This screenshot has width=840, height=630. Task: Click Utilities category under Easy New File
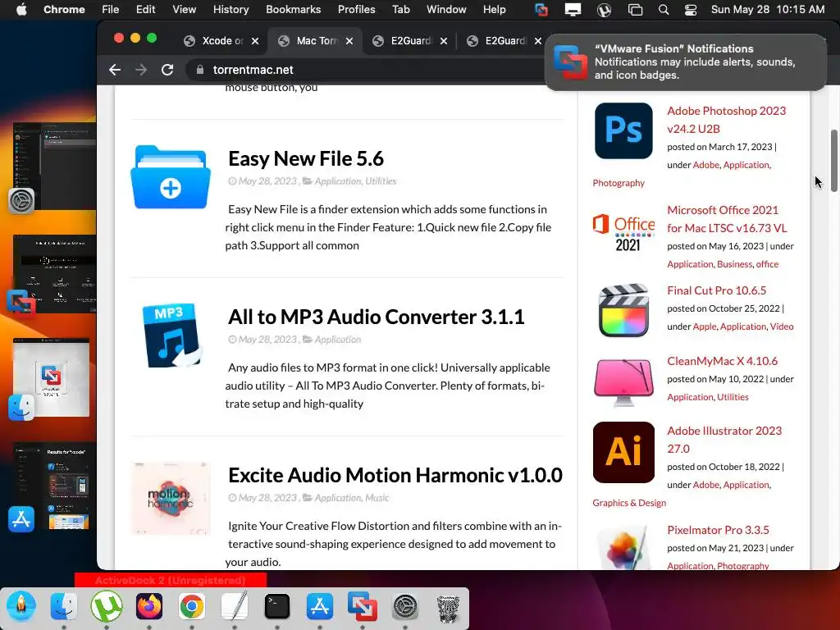(381, 181)
